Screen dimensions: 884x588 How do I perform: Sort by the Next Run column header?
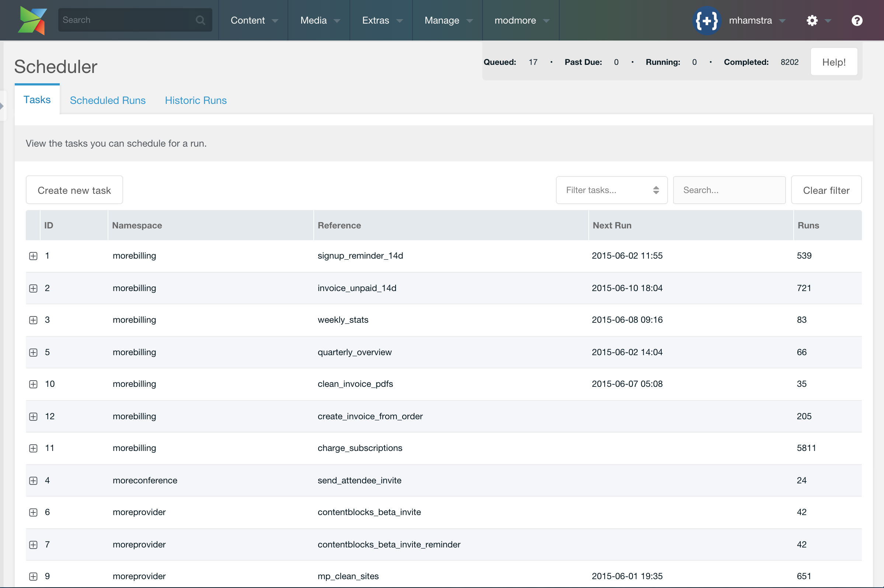[612, 225]
